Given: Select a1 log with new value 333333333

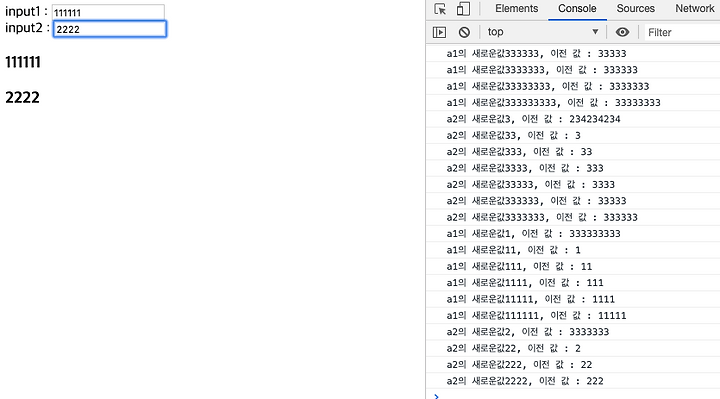Looking at the screenshot, I should click(x=573, y=102).
